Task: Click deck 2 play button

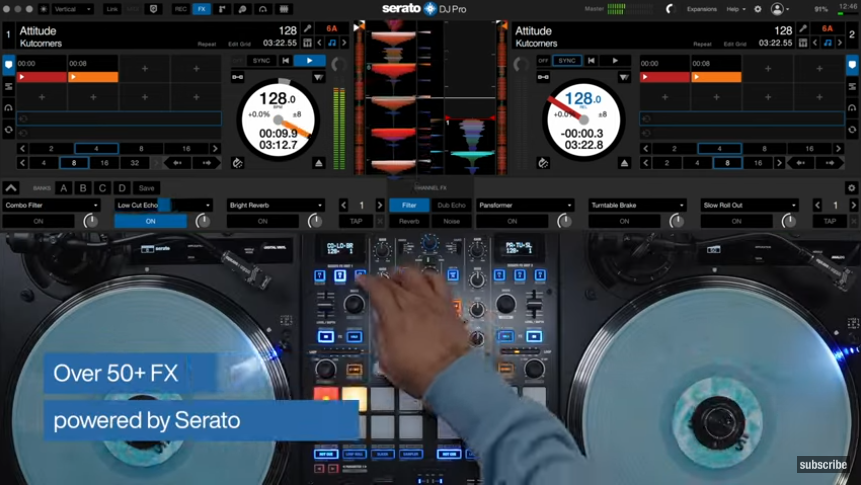Action: (615, 60)
